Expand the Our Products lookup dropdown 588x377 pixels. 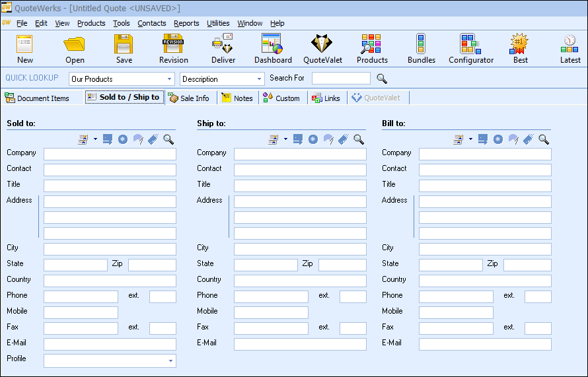(x=168, y=79)
